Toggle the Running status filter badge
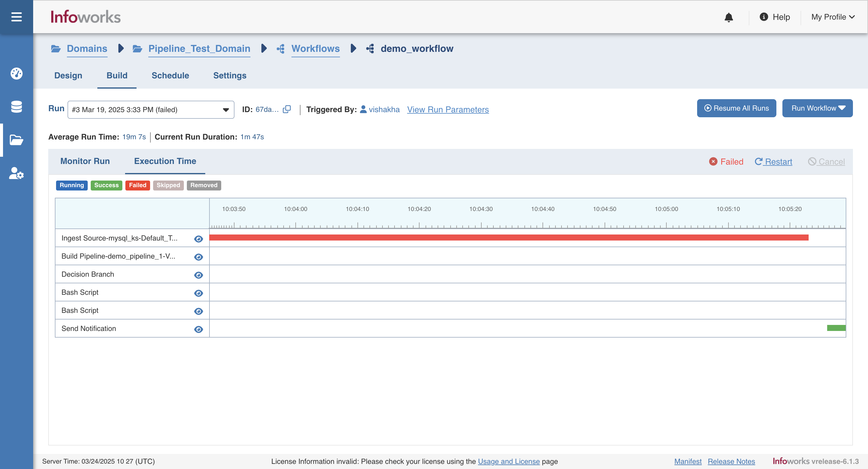Image resolution: width=868 pixels, height=469 pixels. click(72, 185)
